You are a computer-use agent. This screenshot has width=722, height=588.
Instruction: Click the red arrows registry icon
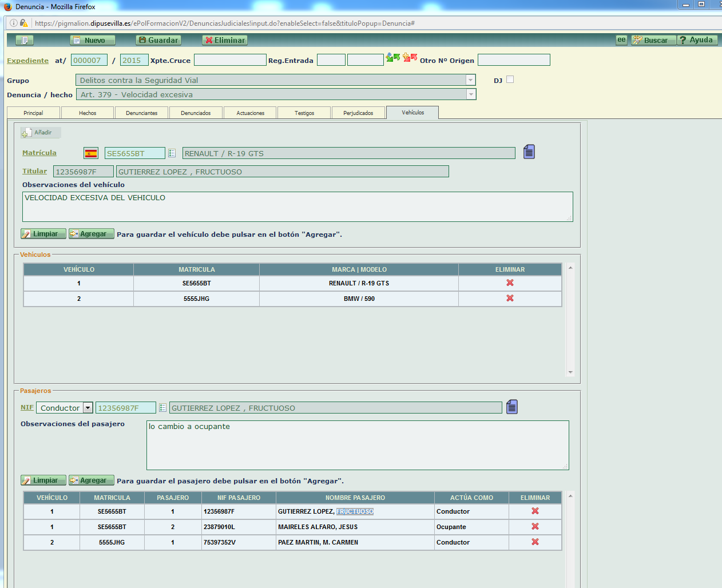pos(410,58)
